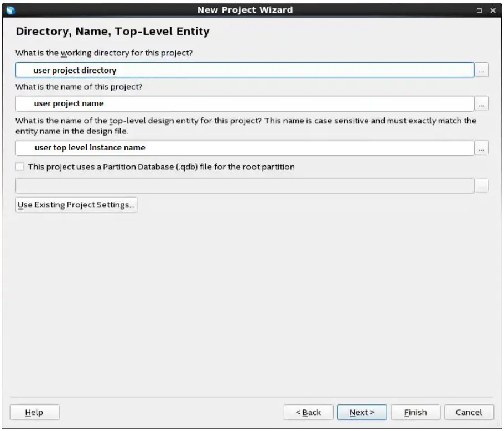Enable Partition Database (.qdb) file checkbox
This screenshot has height=431, width=504.
tap(20, 167)
